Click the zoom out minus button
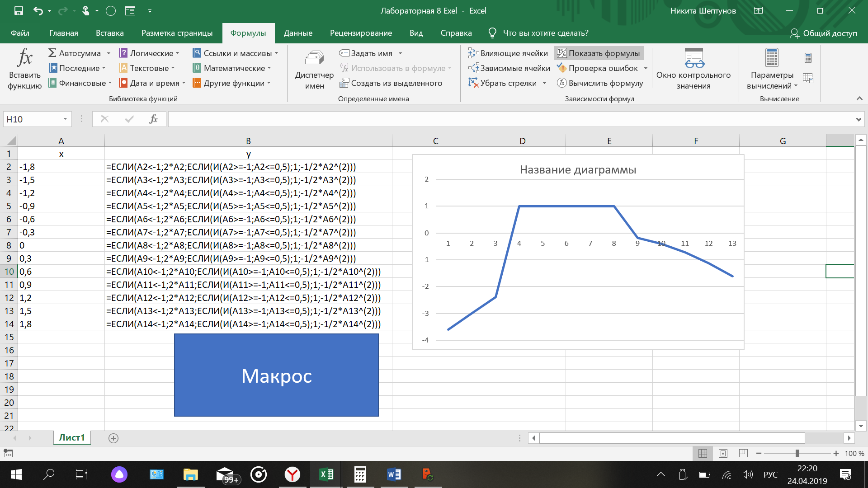This screenshot has height=488, width=868. pos(759,453)
